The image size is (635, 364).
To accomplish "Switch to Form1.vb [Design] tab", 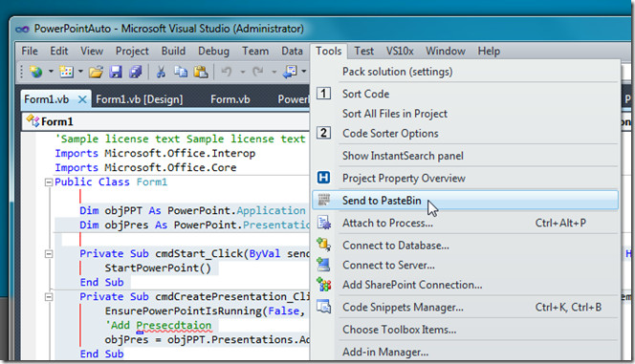I will pyautogui.click(x=140, y=99).
